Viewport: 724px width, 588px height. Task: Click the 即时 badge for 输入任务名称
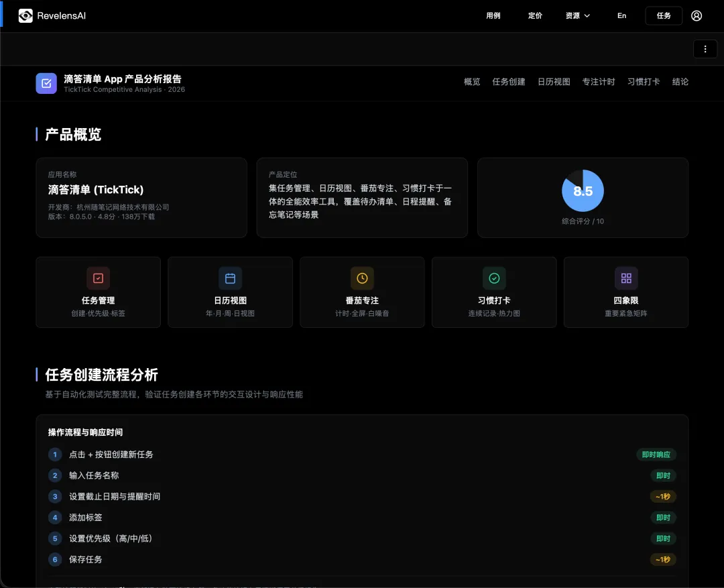pos(663,475)
